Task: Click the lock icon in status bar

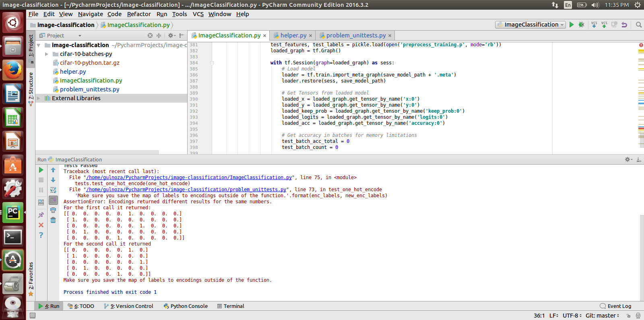Action: pyautogui.click(x=628, y=316)
